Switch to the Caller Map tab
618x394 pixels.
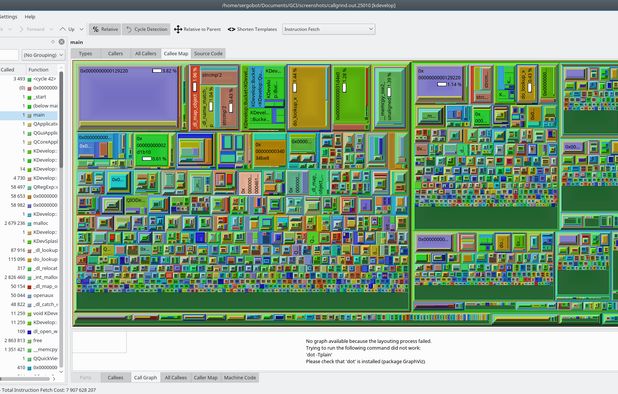pos(206,377)
